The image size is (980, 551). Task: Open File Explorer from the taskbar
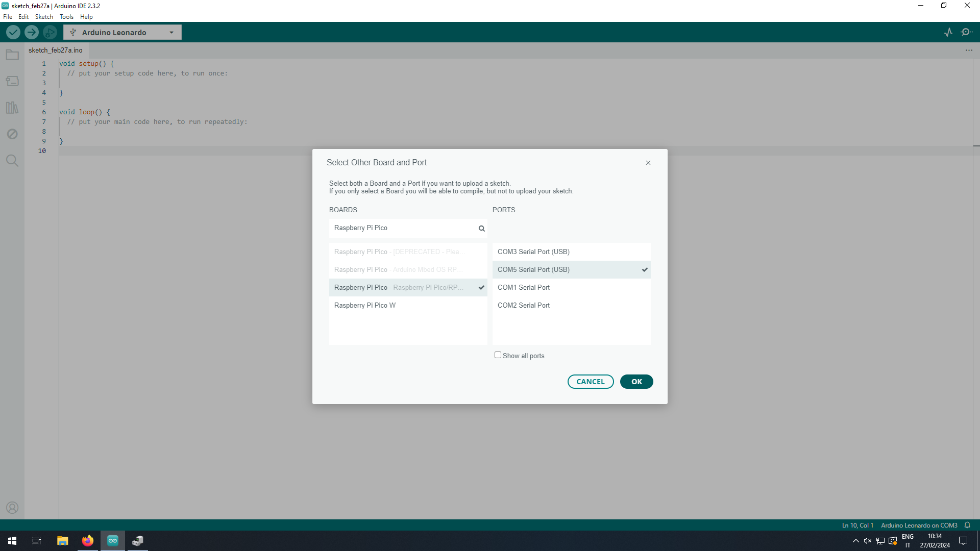click(63, 541)
